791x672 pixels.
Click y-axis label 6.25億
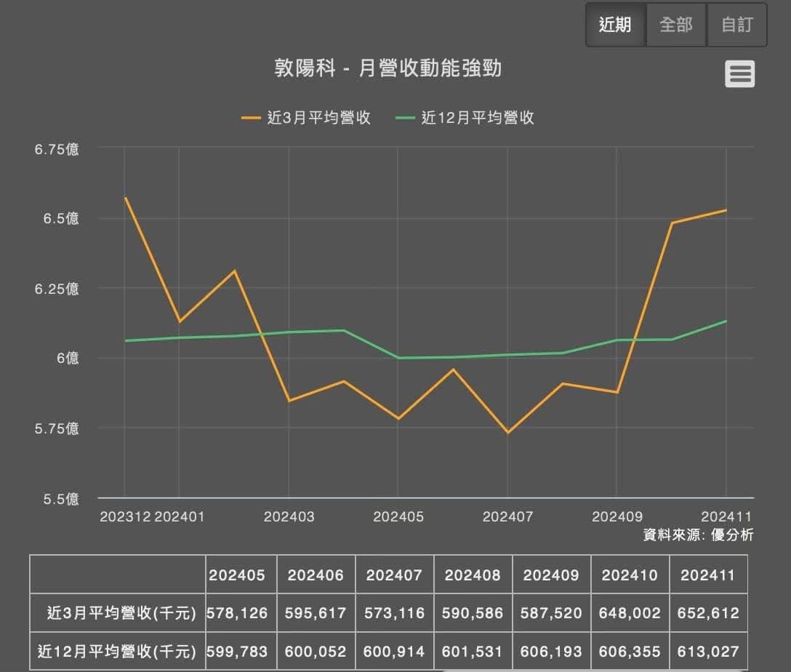point(57,289)
